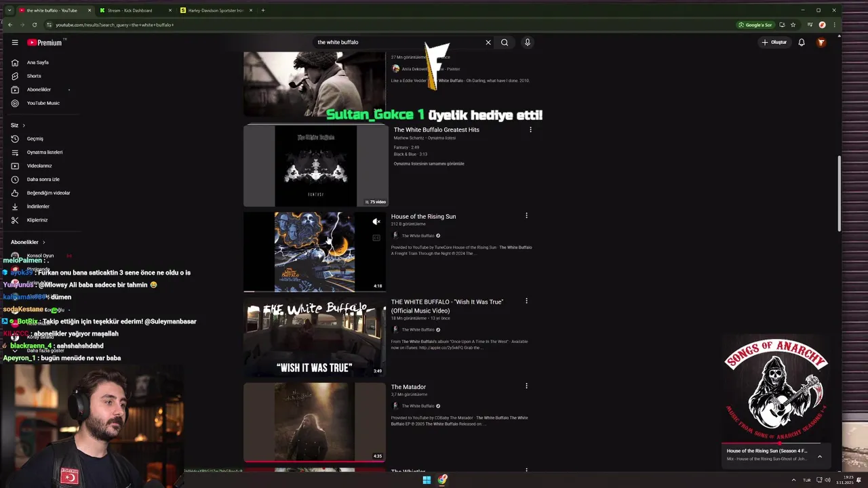Click Oynatma listesinin tamamını görüntüle link
Image resolution: width=868 pixels, height=488 pixels.
(429, 163)
